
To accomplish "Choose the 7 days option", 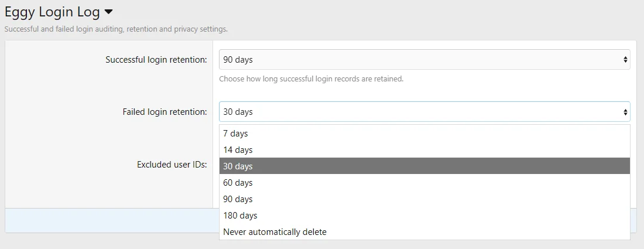I will [424, 134].
